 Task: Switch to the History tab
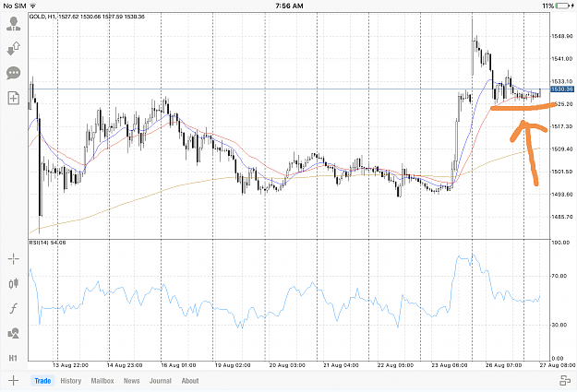pos(71,381)
